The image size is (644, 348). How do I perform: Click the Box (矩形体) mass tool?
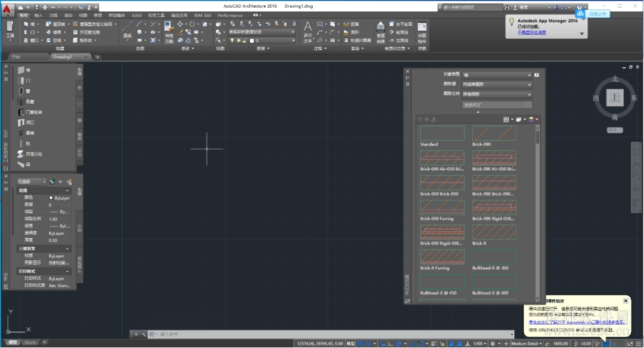pyautogui.click(x=83, y=41)
